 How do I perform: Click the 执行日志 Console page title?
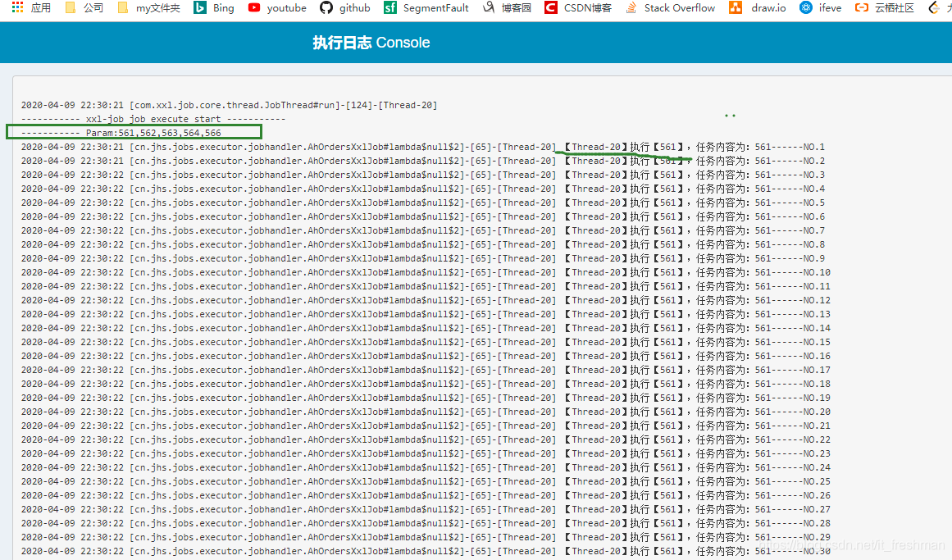point(371,43)
